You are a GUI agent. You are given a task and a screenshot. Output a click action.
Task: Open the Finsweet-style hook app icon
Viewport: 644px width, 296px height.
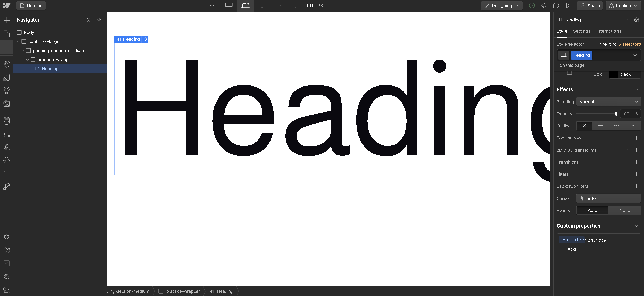pyautogui.click(x=7, y=187)
